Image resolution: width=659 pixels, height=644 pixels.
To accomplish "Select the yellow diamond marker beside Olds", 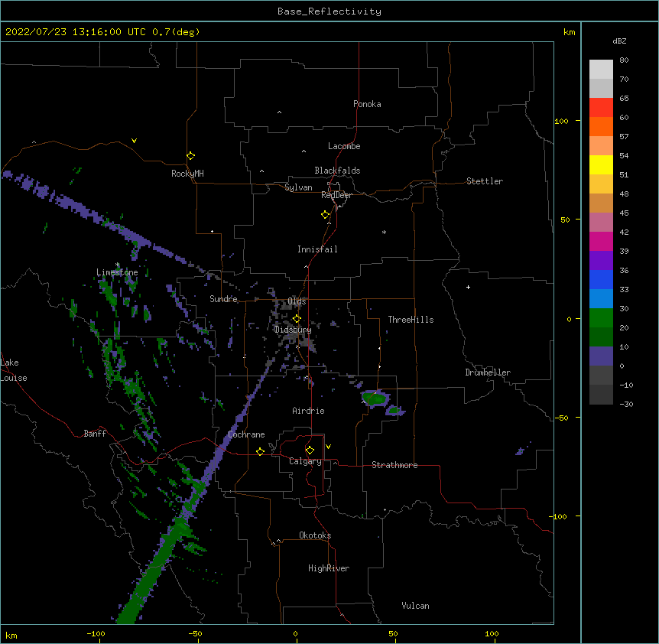I will [x=297, y=319].
